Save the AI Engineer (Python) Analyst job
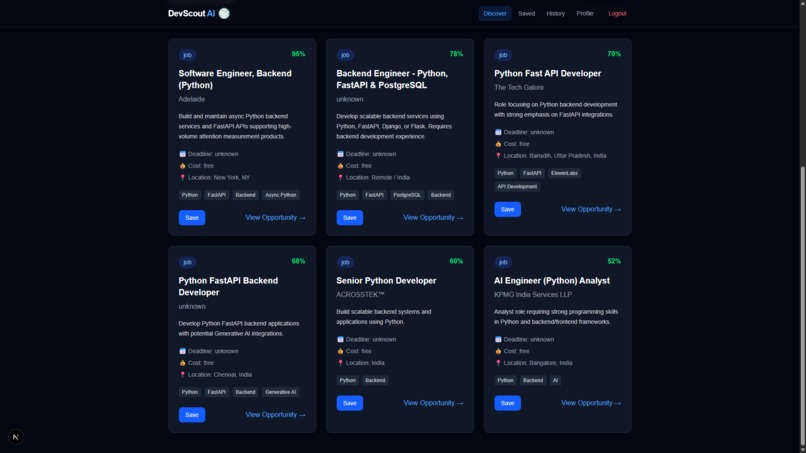Viewport: 806px width, 453px height. (507, 403)
